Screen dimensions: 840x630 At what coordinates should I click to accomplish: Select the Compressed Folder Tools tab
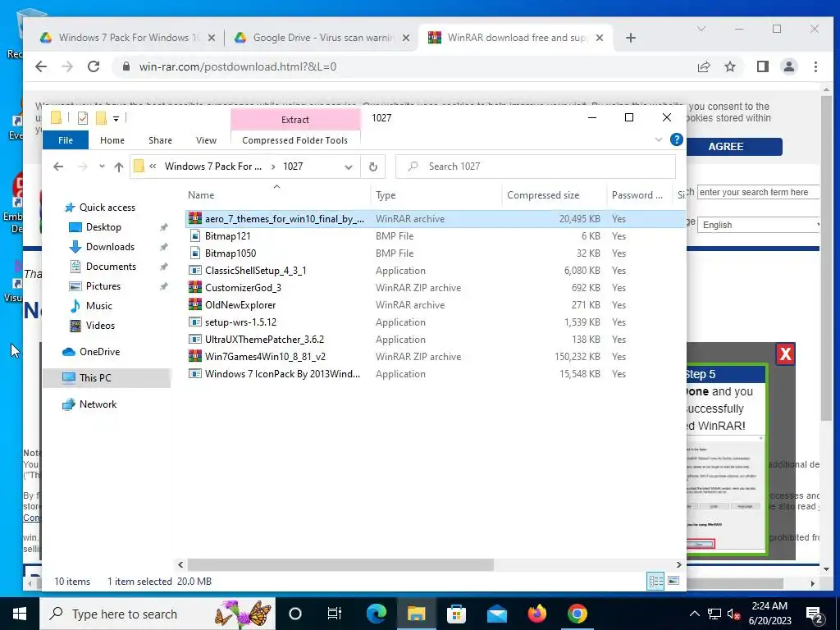pyautogui.click(x=294, y=140)
